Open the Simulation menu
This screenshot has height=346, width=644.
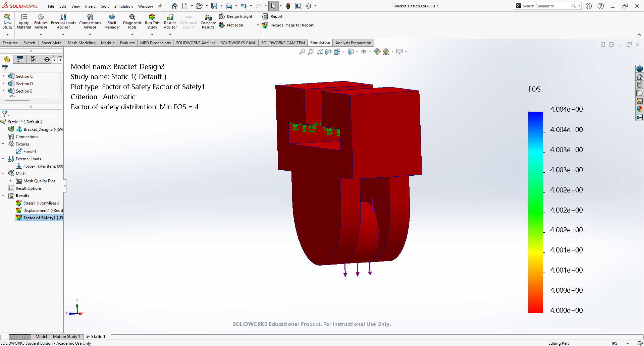(123, 6)
